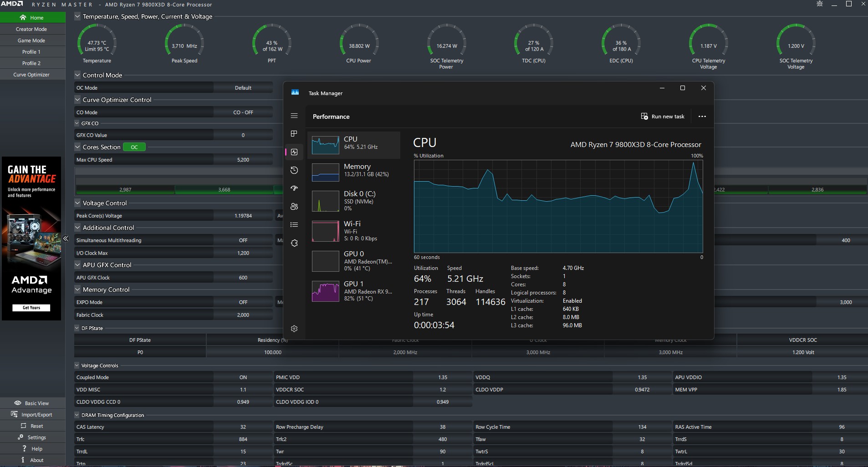Click Run new task in Task Manager
The height and width of the screenshot is (467, 868).
click(663, 117)
